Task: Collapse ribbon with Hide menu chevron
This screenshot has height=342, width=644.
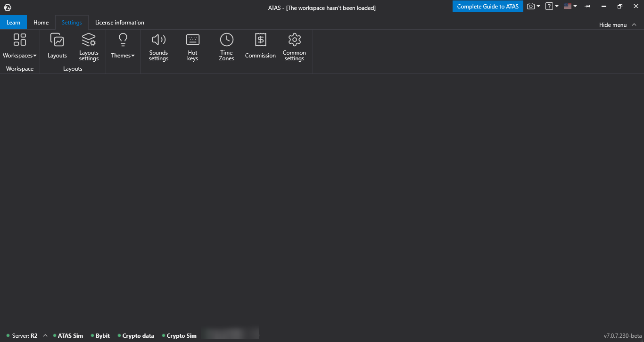Action: (634, 24)
